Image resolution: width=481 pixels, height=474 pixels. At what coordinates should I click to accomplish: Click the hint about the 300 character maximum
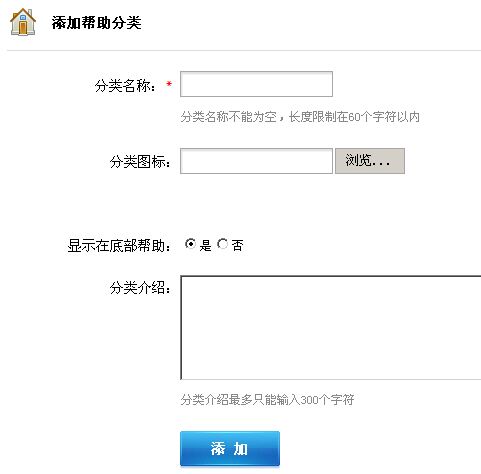[267, 399]
